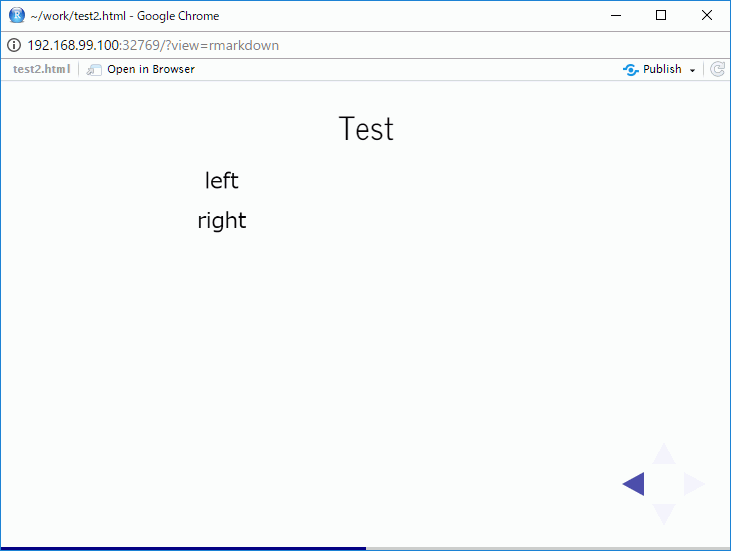Minimize the Chrome window
This screenshot has width=731, height=551.
(x=616, y=15)
